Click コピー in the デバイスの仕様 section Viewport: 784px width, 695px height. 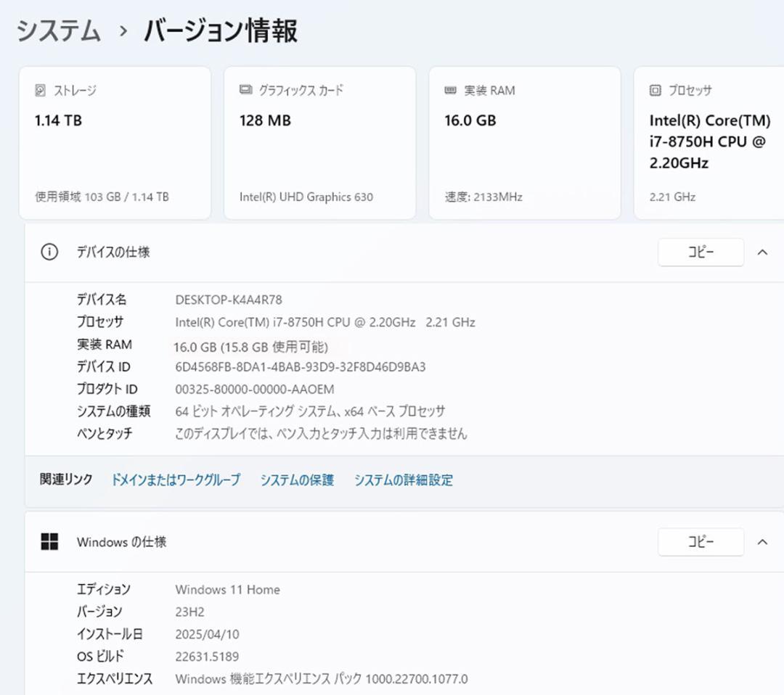pos(700,252)
